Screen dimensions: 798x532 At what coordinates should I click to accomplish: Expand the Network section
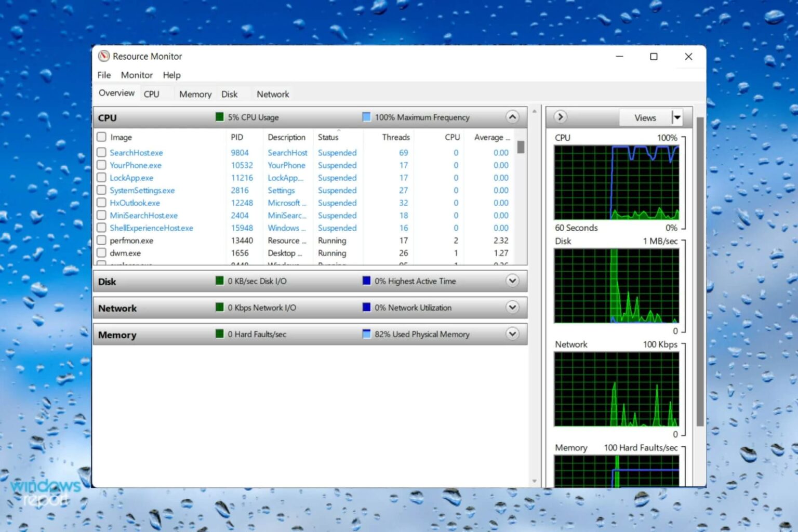point(512,307)
